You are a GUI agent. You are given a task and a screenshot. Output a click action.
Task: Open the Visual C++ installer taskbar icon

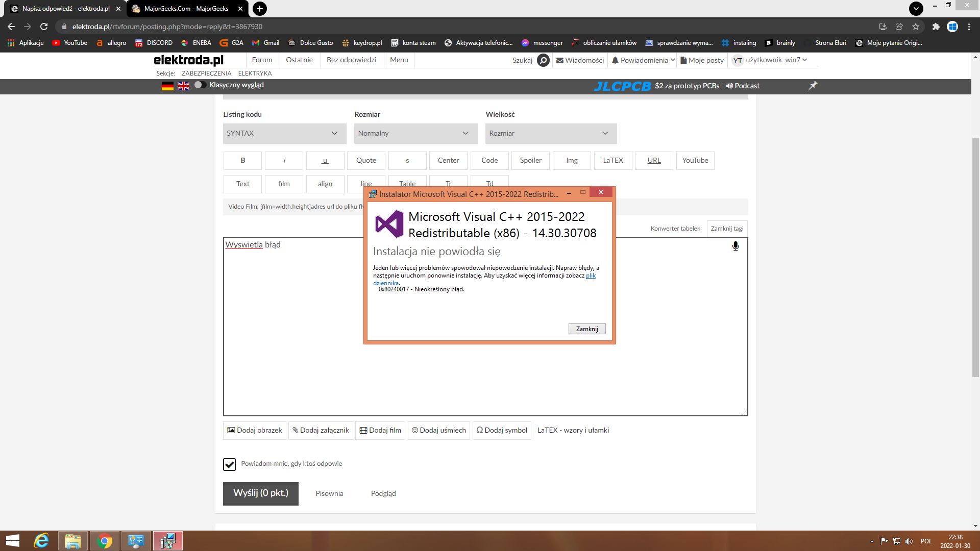168,541
